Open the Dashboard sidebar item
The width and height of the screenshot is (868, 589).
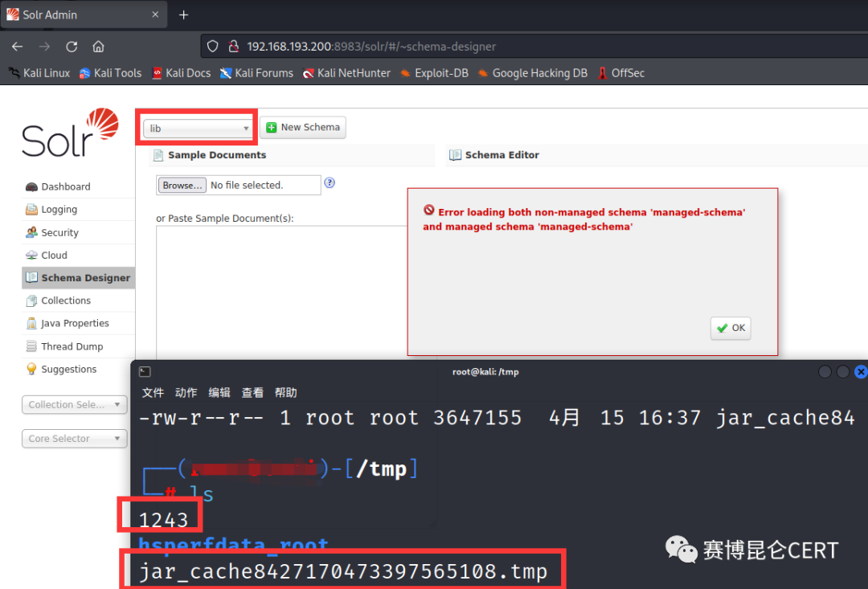[78, 186]
